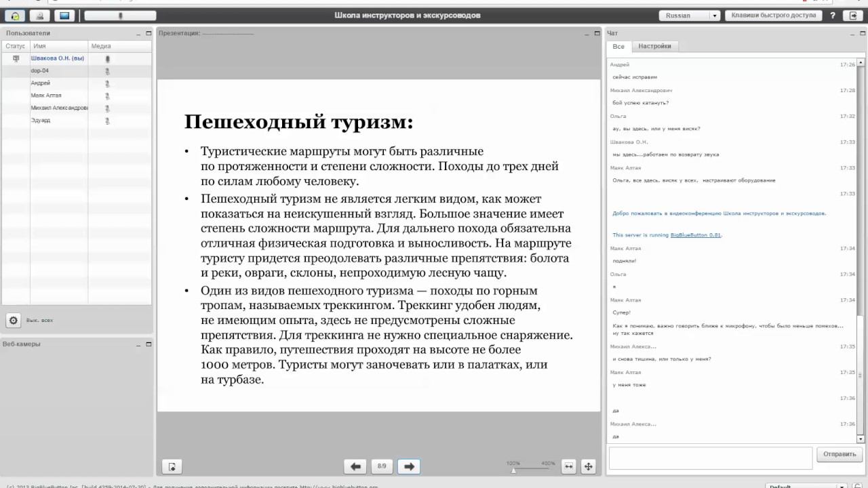Click chat scrollbar up arrow
Viewport: 868px width, 488px height.
point(861,62)
